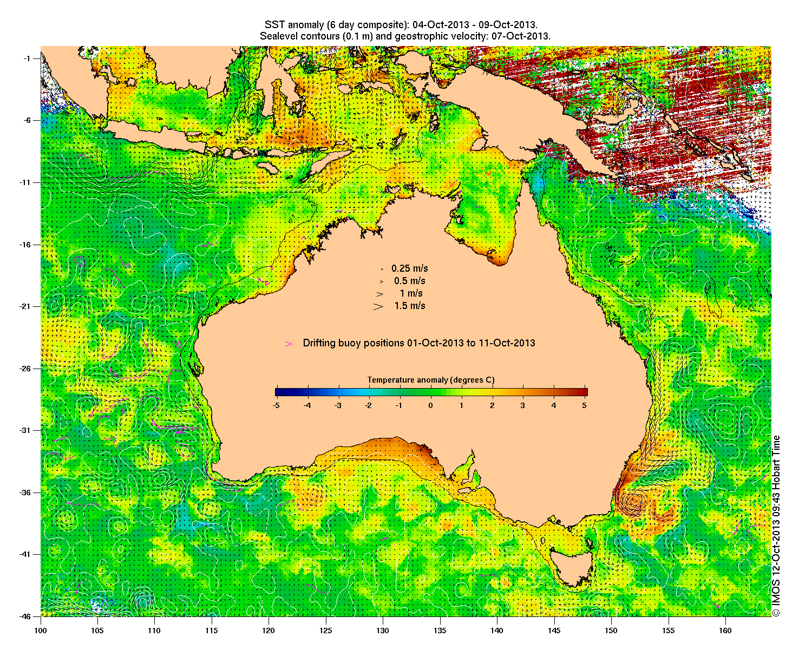Click longitude axis label 145
812x663 pixels.
(x=554, y=631)
